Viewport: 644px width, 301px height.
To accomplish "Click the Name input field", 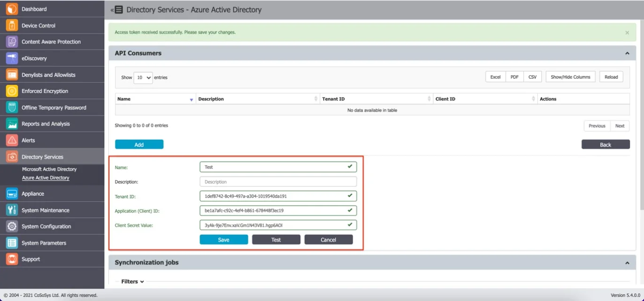I will pyautogui.click(x=278, y=167).
